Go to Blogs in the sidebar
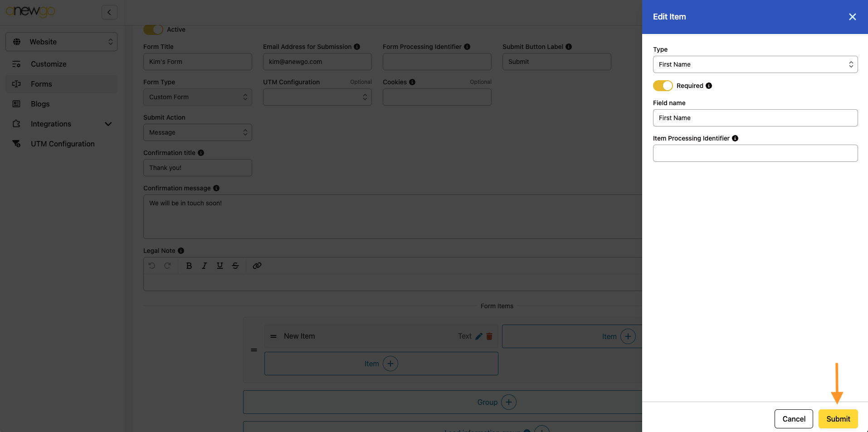This screenshot has height=432, width=868. pos(40,104)
